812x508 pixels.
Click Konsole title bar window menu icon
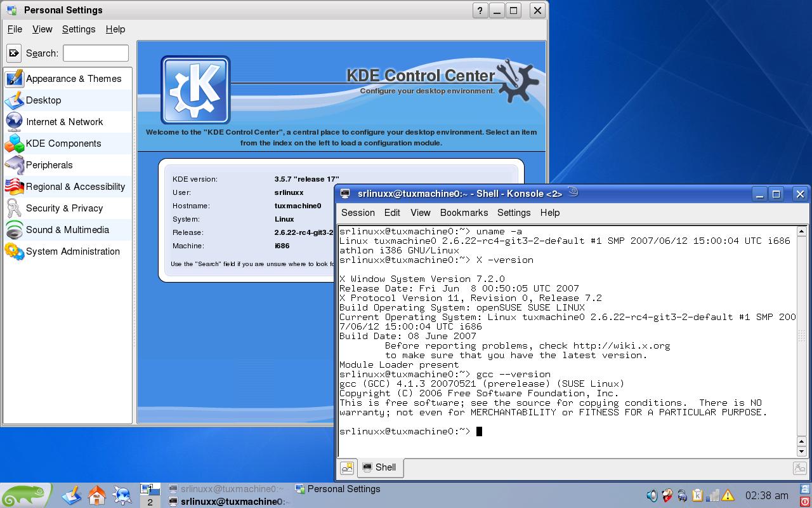(x=345, y=194)
